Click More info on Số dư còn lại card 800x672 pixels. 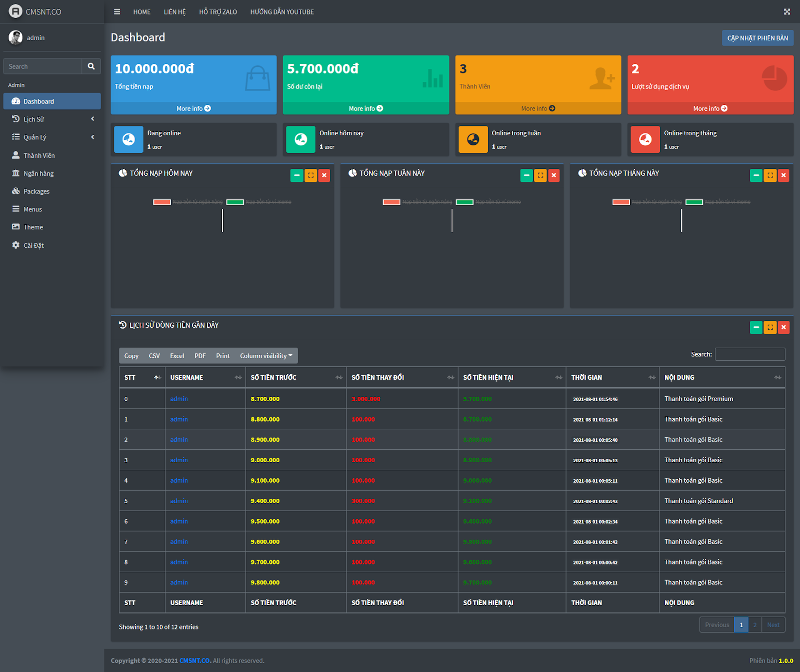(366, 108)
